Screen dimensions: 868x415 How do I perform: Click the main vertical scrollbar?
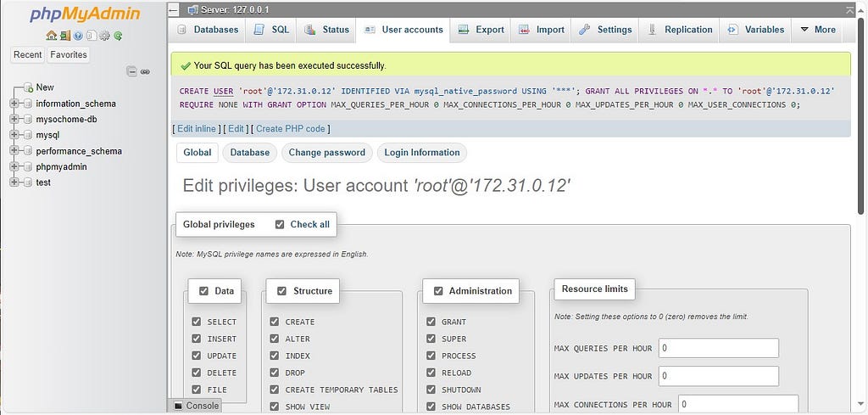click(861, 116)
